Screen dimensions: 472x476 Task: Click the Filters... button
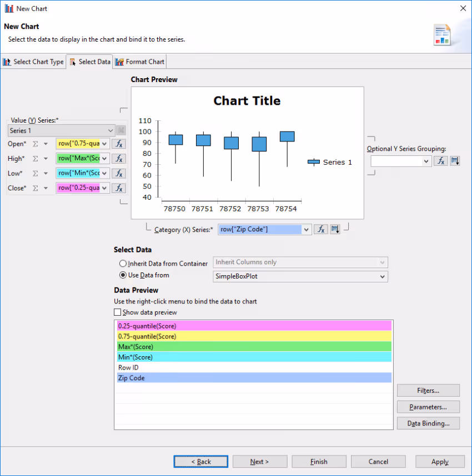pyautogui.click(x=428, y=391)
